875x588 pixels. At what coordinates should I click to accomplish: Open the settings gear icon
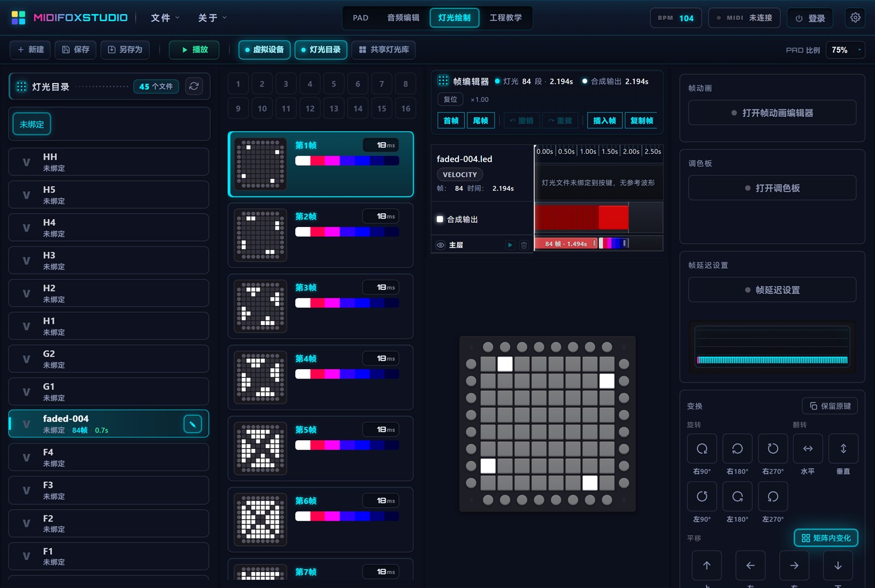[x=855, y=18]
